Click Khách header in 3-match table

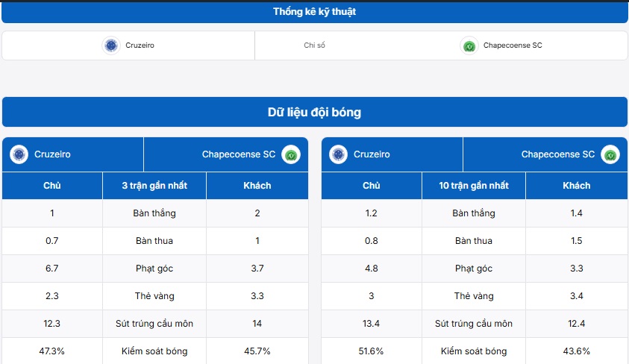(x=257, y=186)
